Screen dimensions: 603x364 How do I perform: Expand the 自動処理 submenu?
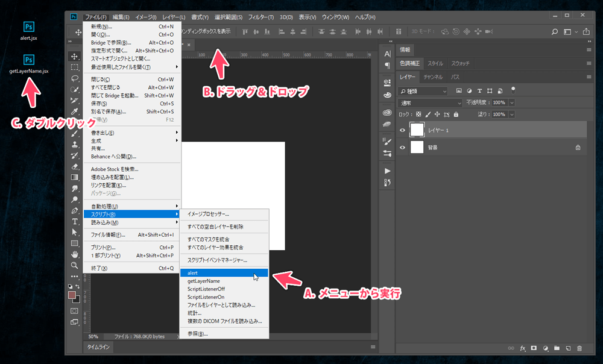coord(132,207)
